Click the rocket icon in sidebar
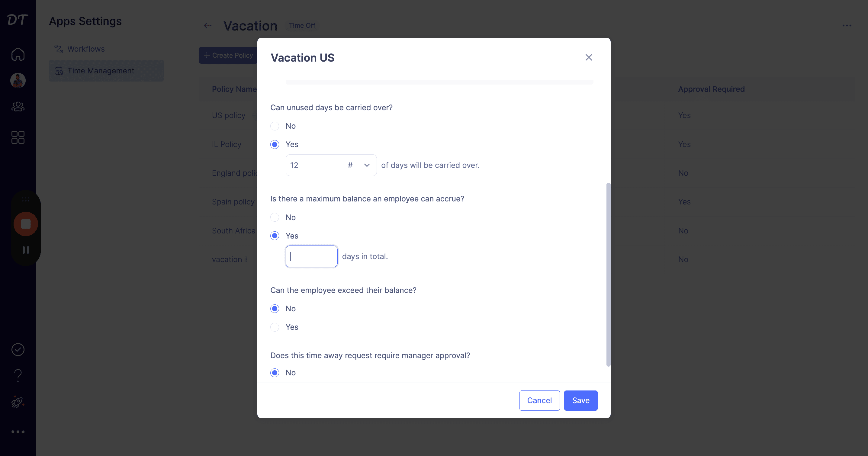Viewport: 868px width, 456px height. tap(17, 402)
